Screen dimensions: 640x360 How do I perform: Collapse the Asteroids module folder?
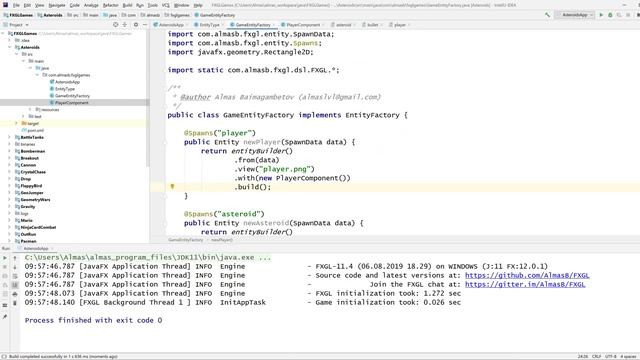click(x=10, y=47)
